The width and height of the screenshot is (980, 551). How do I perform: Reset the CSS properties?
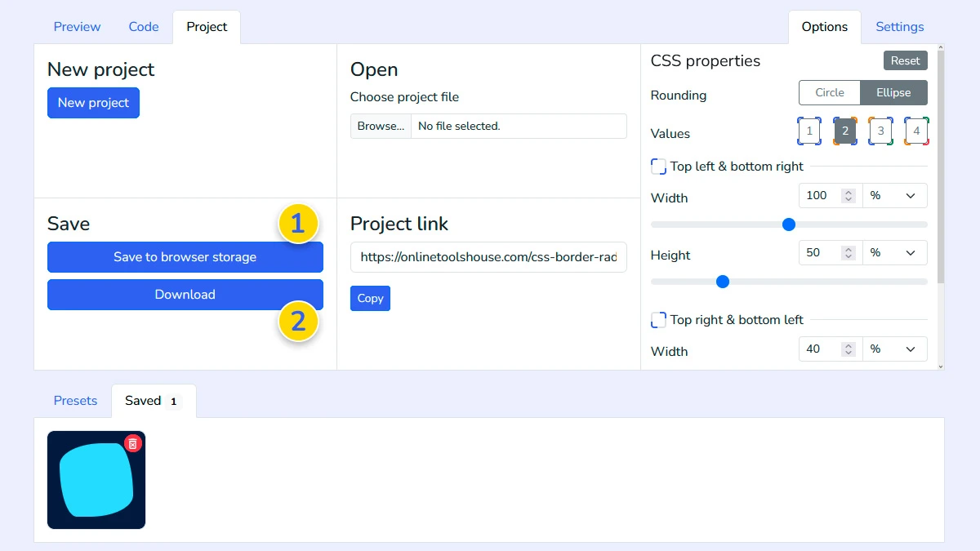pyautogui.click(x=905, y=60)
